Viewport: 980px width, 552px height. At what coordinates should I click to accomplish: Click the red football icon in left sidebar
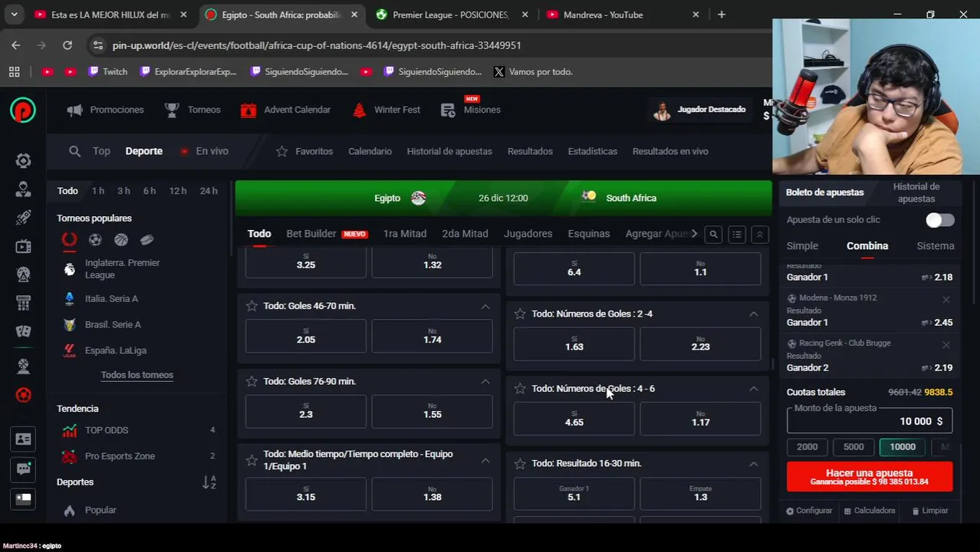tap(23, 395)
